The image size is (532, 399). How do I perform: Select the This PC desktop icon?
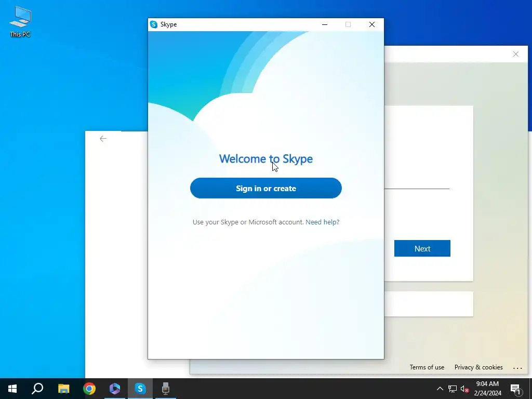tap(20, 21)
